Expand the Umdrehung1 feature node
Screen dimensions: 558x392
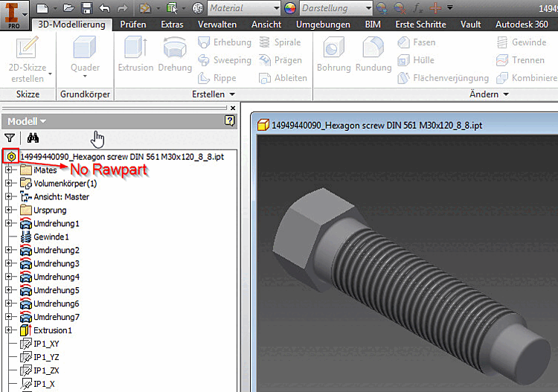pos(8,223)
